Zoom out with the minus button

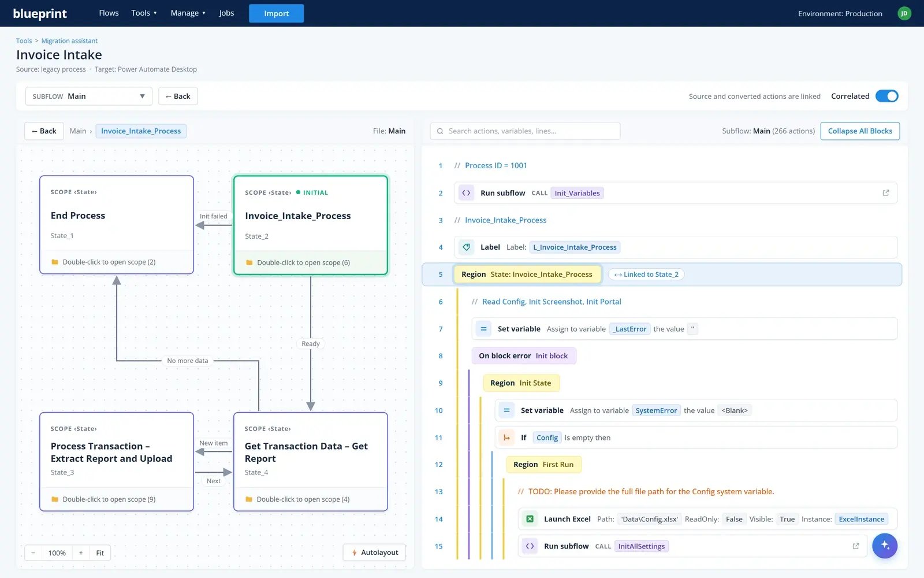33,553
